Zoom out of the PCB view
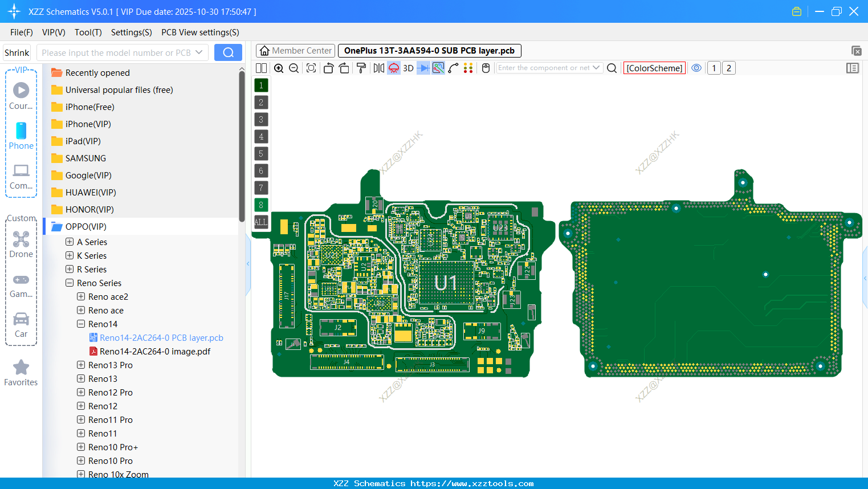This screenshot has width=868, height=489. (x=294, y=68)
